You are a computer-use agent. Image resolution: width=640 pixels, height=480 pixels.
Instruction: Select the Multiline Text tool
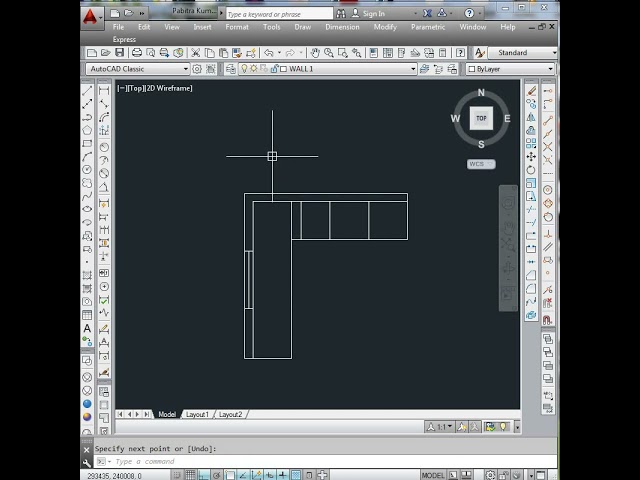tap(87, 328)
